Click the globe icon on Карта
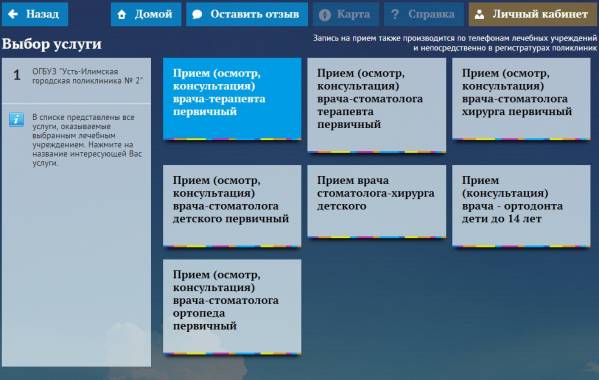The image size is (599, 380). (325, 15)
